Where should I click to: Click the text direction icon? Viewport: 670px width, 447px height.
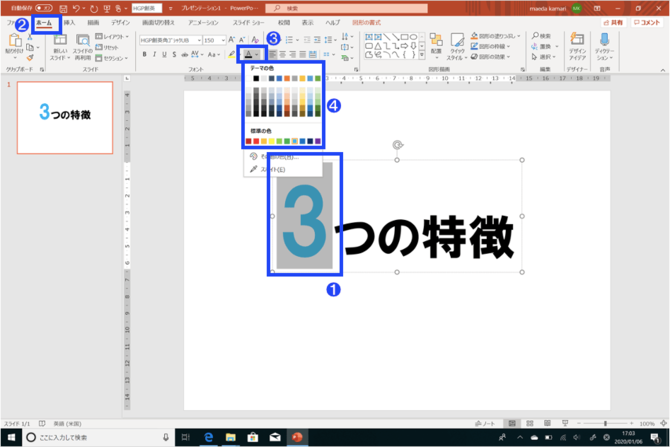[345, 37]
